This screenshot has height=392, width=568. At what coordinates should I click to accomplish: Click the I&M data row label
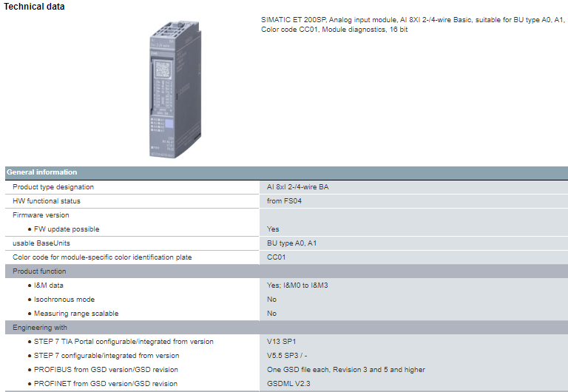tap(49, 285)
